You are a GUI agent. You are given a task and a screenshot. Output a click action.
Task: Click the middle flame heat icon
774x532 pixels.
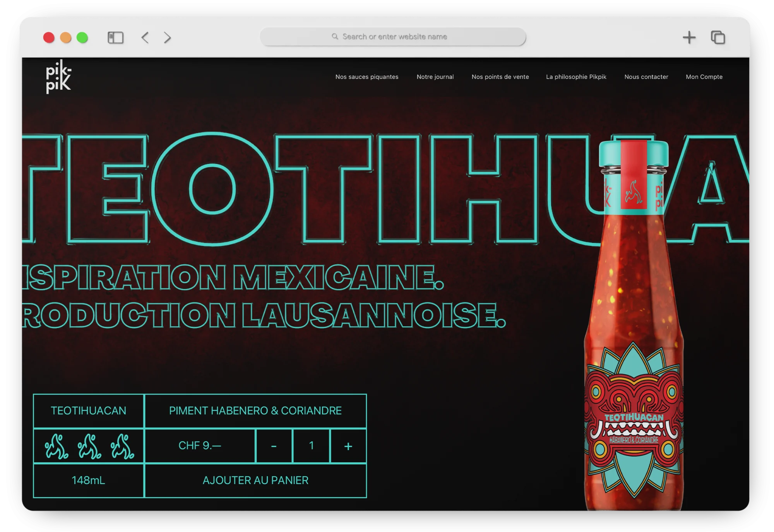tap(89, 446)
